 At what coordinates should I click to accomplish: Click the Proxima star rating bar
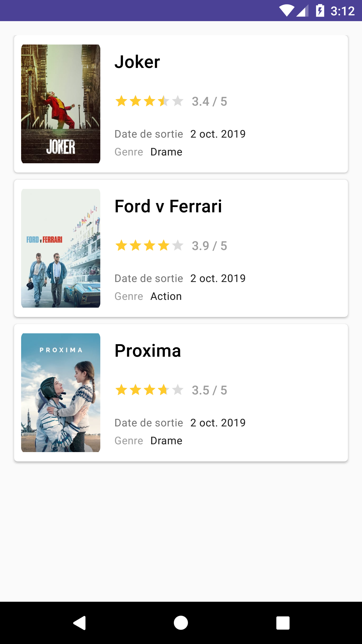point(149,390)
